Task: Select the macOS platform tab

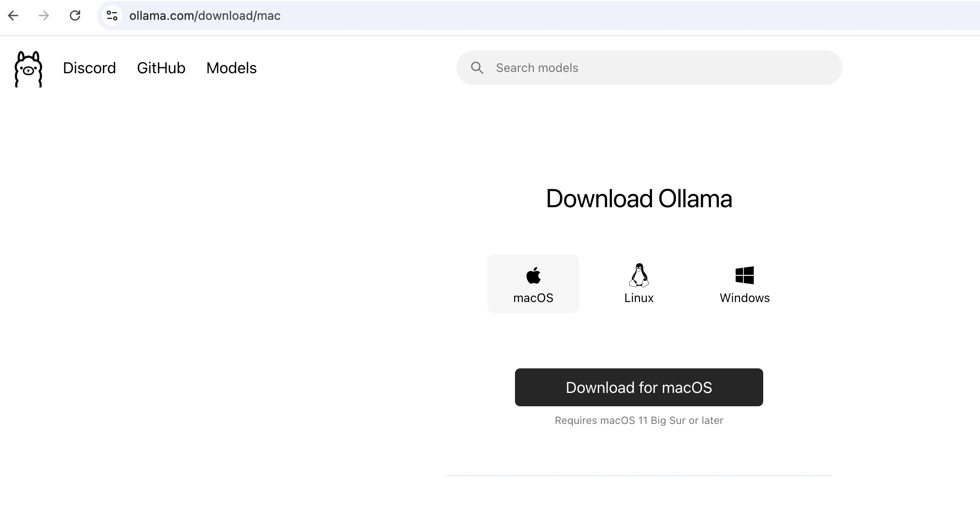Action: (533, 284)
